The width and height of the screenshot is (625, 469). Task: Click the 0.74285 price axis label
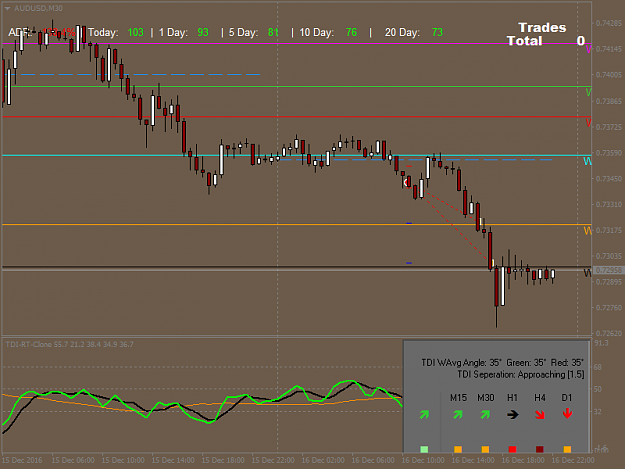pos(608,23)
